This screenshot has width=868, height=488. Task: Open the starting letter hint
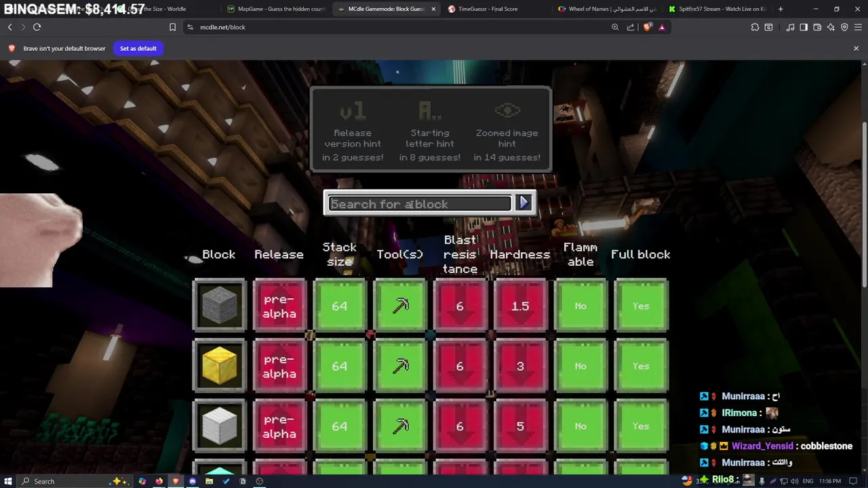[x=430, y=131]
